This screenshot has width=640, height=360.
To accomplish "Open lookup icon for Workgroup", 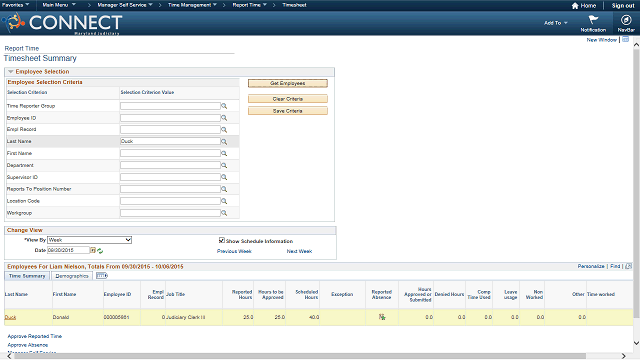I will tap(224, 213).
